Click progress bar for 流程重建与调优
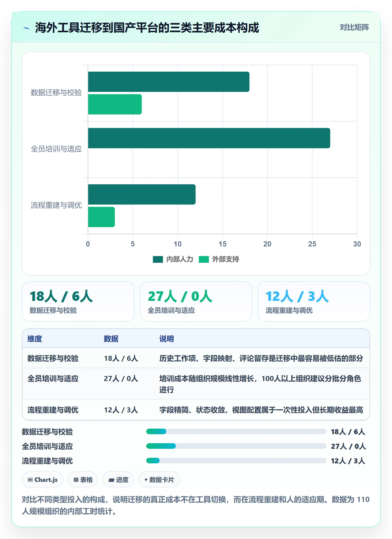 coord(236,461)
